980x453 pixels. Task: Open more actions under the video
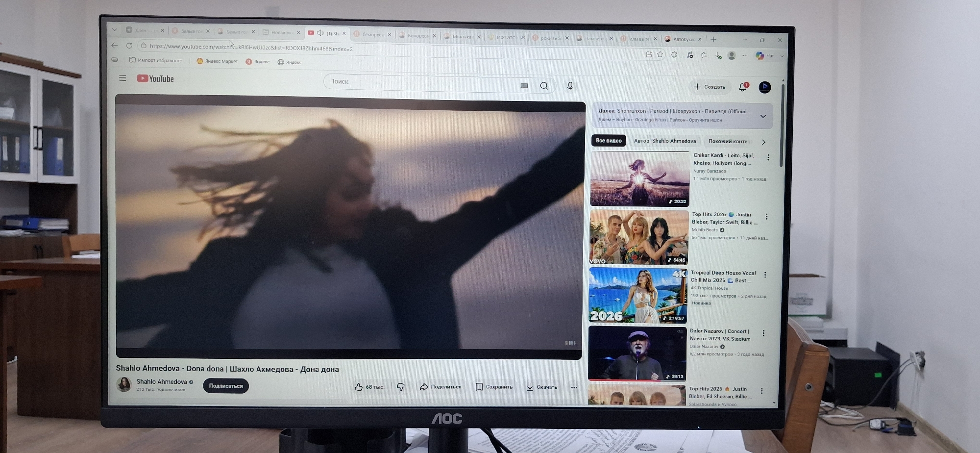click(x=574, y=387)
